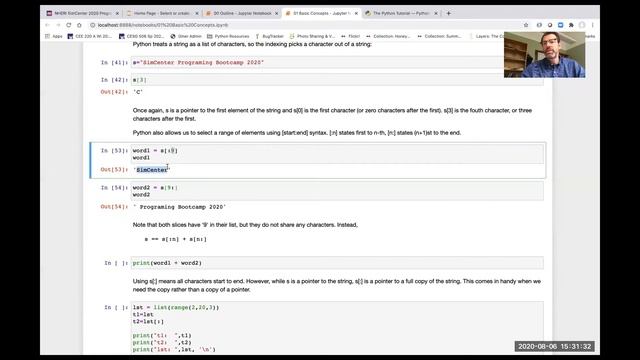Click the code cell In [42] with s[3]
Image resolution: width=640 pixels, height=360 pixels.
(337, 80)
